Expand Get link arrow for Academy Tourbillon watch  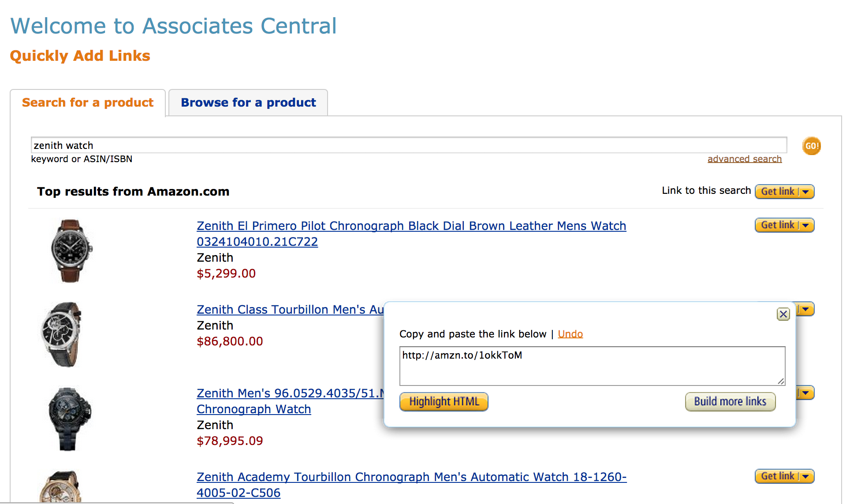tap(806, 476)
